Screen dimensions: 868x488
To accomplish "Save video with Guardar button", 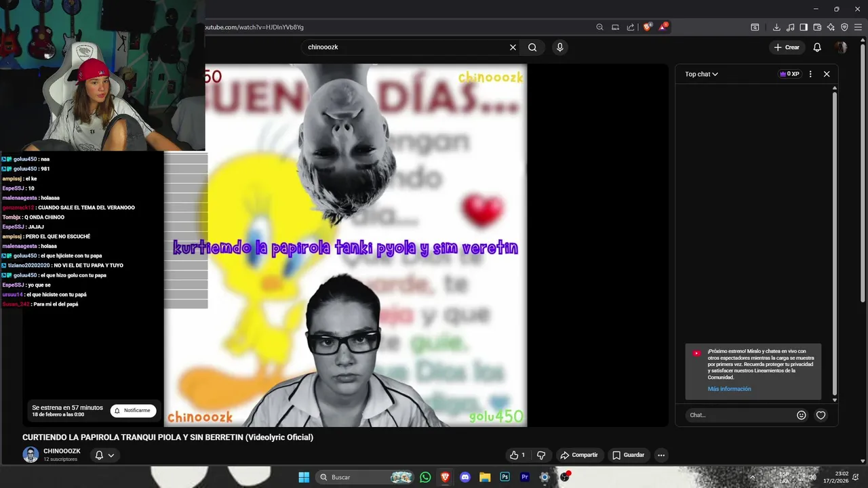I will (x=628, y=455).
